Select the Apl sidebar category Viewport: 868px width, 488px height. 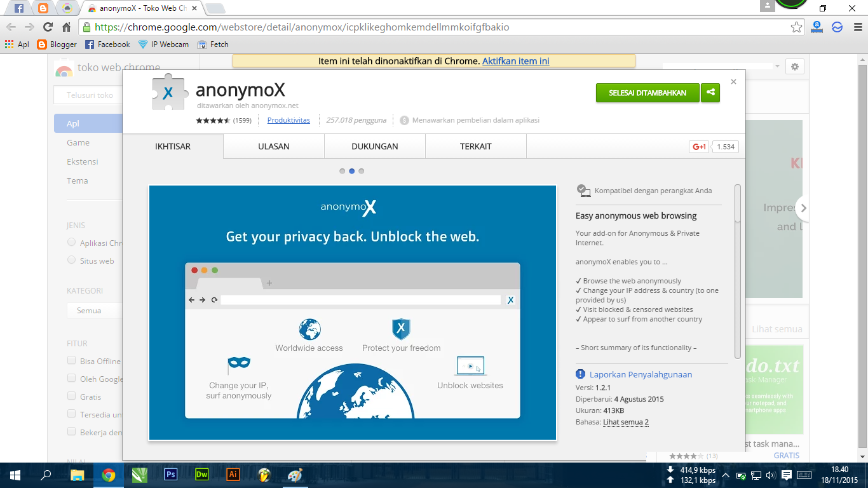pyautogui.click(x=88, y=123)
